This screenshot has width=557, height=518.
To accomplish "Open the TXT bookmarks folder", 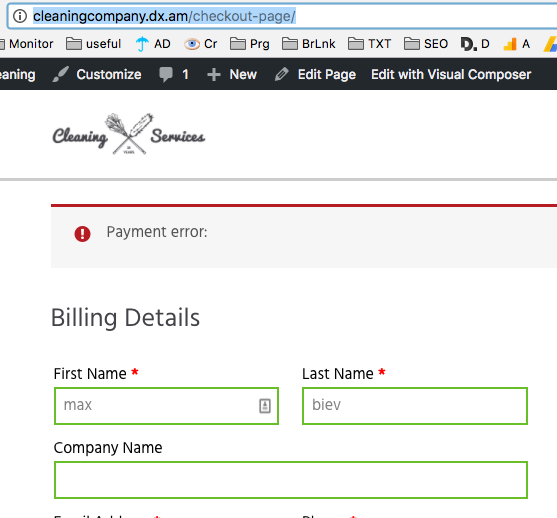I will click(x=369, y=44).
